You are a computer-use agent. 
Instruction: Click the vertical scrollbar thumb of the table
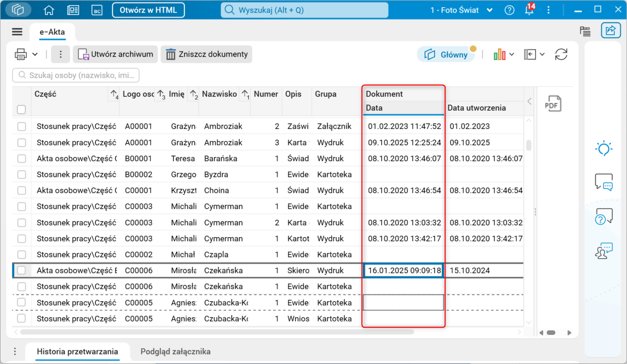(x=529, y=145)
